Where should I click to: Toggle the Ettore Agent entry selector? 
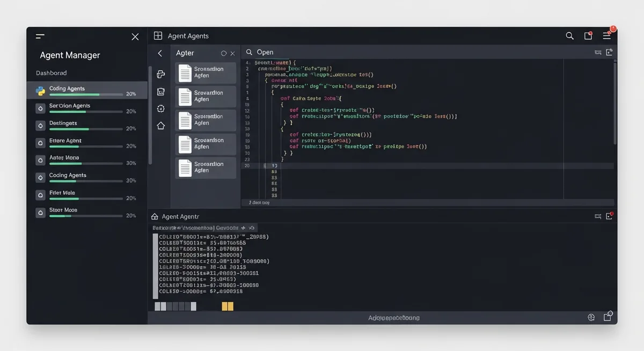click(40, 143)
